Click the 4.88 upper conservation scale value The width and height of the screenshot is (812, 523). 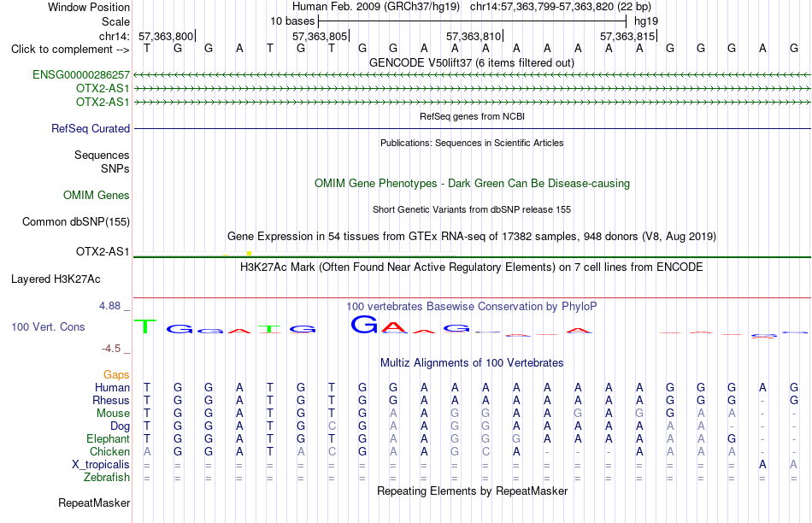[x=109, y=306]
